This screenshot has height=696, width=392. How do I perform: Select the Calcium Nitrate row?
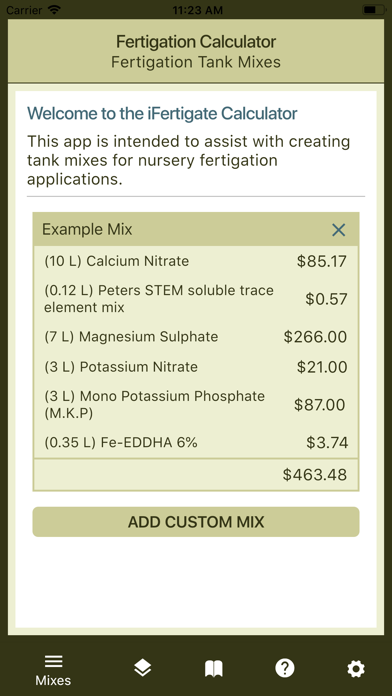click(196, 261)
